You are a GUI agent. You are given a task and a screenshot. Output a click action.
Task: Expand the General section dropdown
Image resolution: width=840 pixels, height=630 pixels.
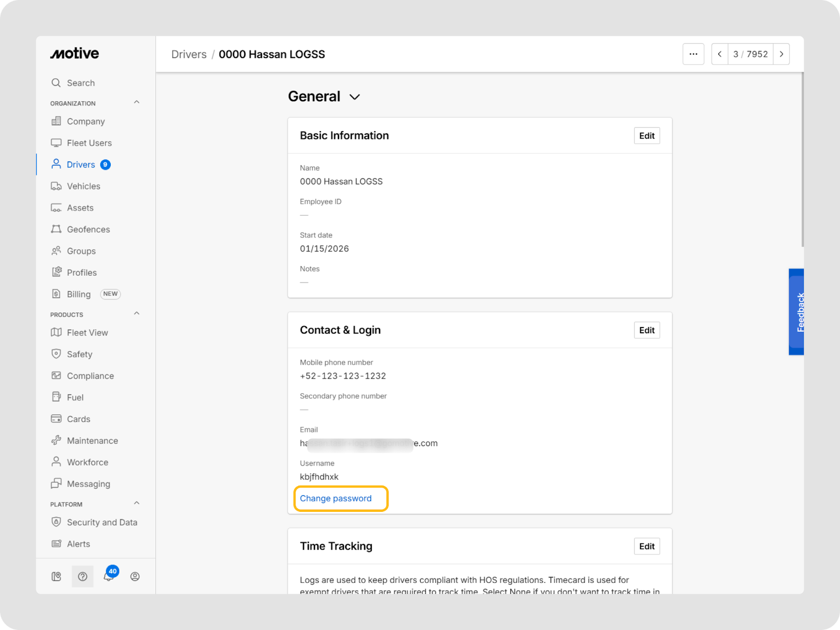coord(355,97)
